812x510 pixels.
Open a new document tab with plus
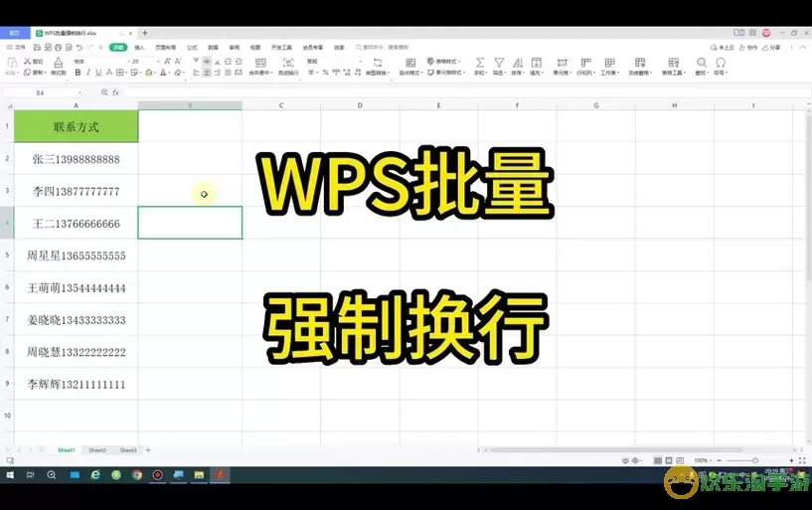(145, 33)
